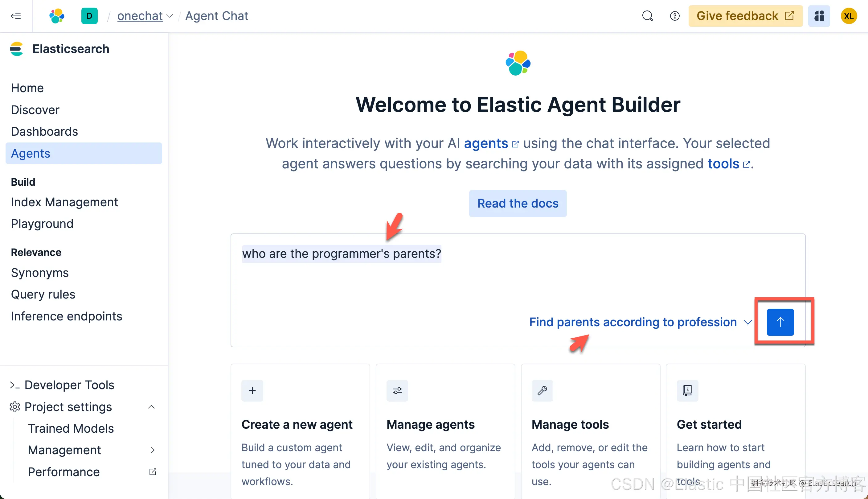This screenshot has width=868, height=499.
Task: Click the Elastic logo in the header
Action: point(56,16)
